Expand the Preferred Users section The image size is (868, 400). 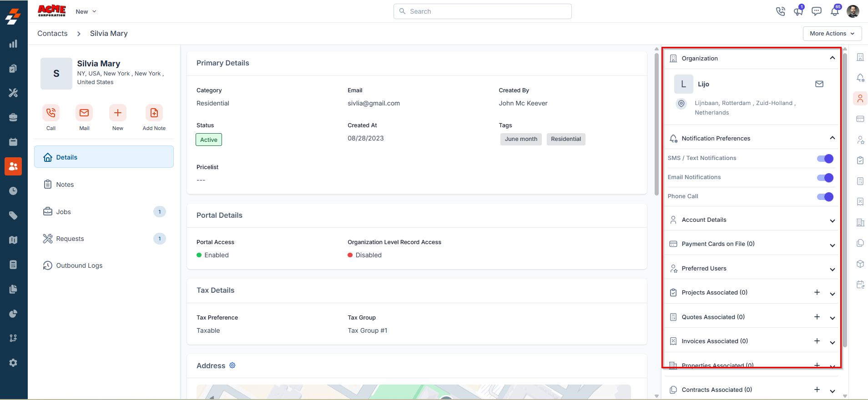coord(832,270)
